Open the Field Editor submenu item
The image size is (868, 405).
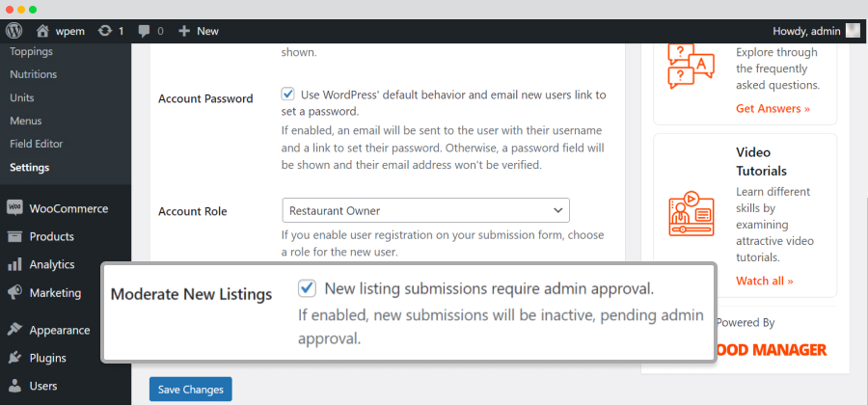coord(37,144)
